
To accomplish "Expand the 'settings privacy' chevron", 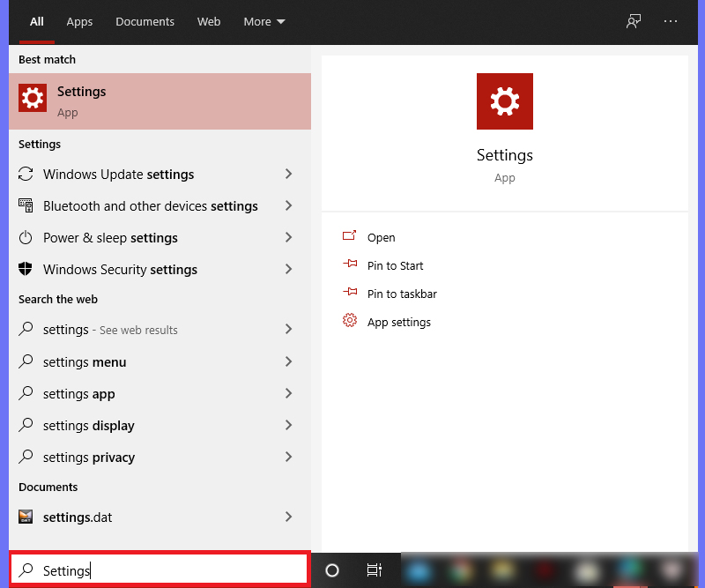I will pyautogui.click(x=289, y=457).
